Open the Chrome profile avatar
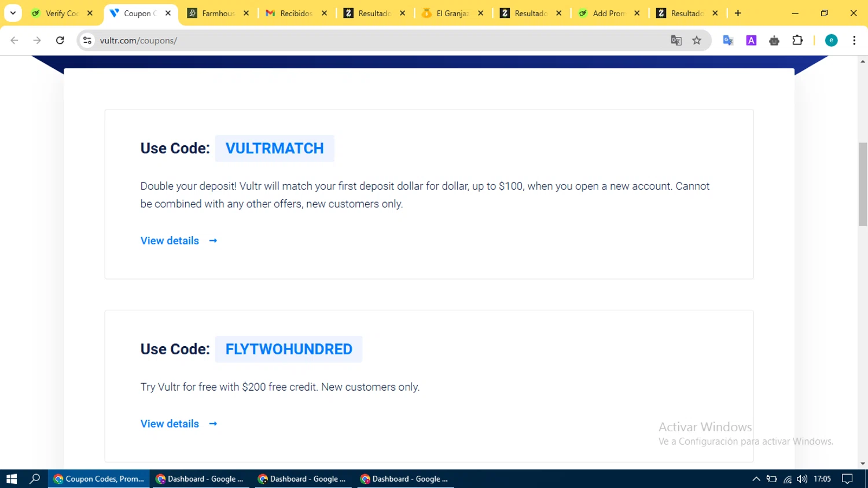This screenshot has height=488, width=868. point(831,41)
